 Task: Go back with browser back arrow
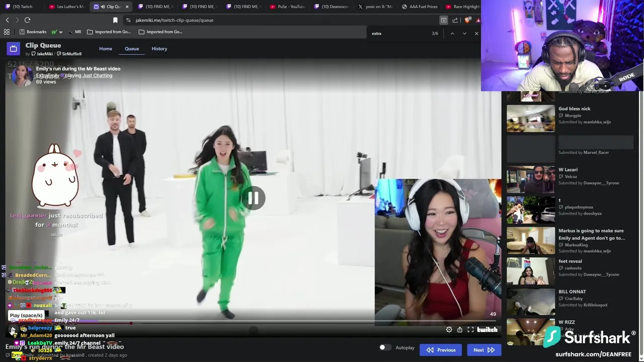point(7,20)
